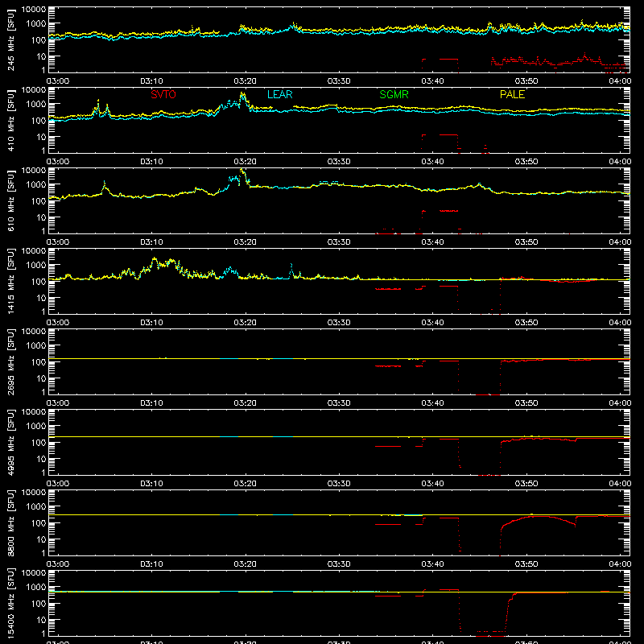Click 04:00 time label below 245 MHz plot
Image resolution: width=644 pixels, height=644 pixels.
click(620, 81)
